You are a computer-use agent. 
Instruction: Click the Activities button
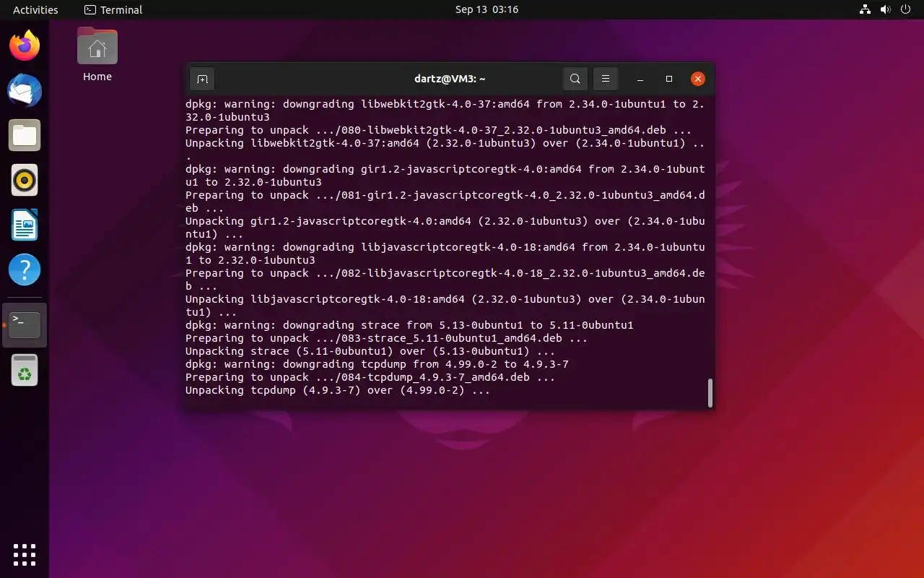tap(35, 10)
